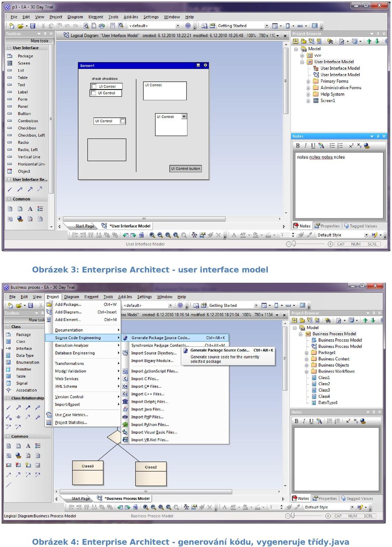Choose Import Java Files in submenu

pyautogui.click(x=147, y=409)
